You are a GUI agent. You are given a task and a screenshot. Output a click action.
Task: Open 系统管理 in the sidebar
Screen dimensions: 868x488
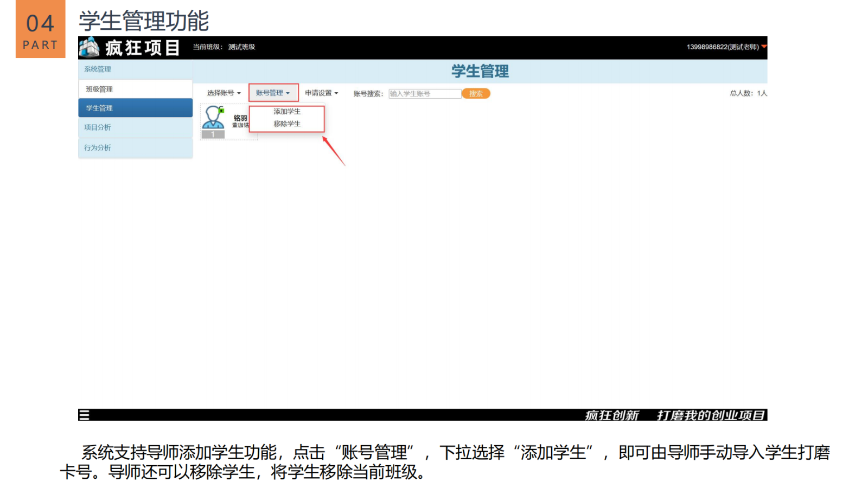coord(136,69)
